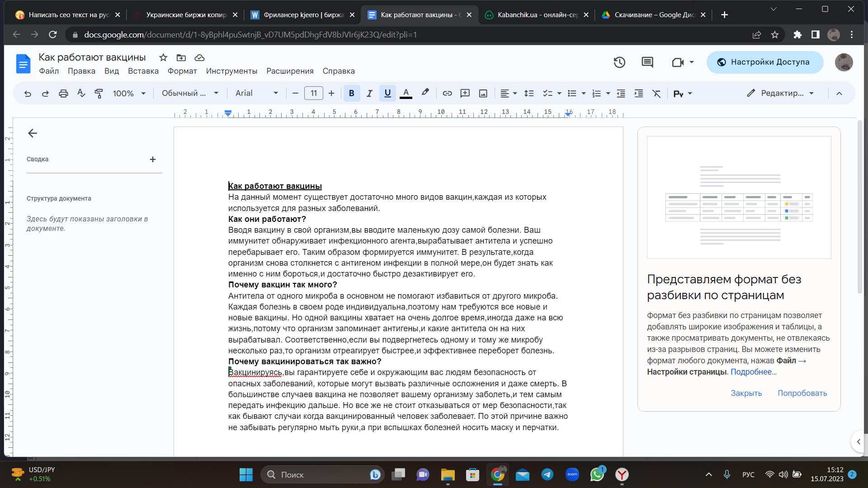Insert image using the picture icon
Screen dimensions: 868x488
pyautogui.click(x=483, y=94)
